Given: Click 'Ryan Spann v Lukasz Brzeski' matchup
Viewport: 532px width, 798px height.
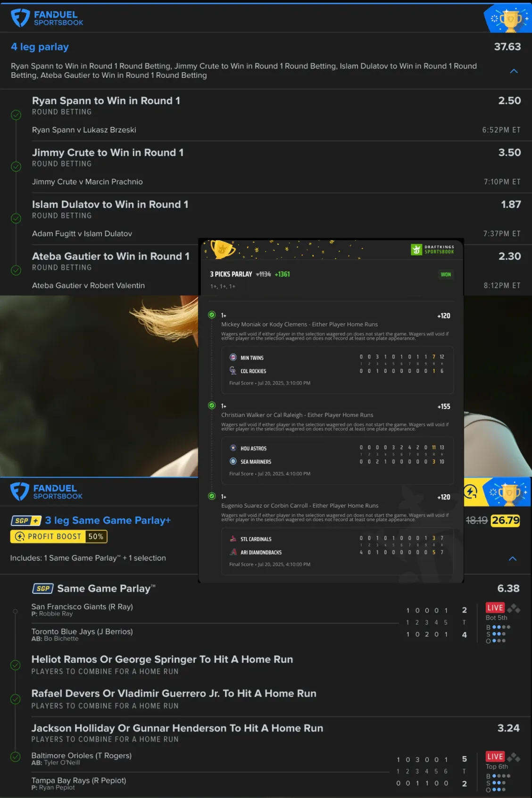Looking at the screenshot, I should point(84,130).
